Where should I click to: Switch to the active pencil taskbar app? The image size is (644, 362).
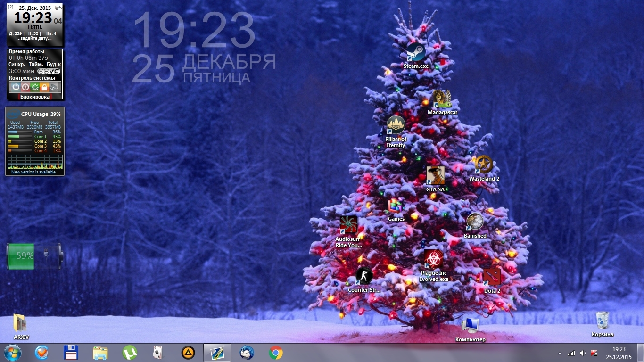coord(217,353)
